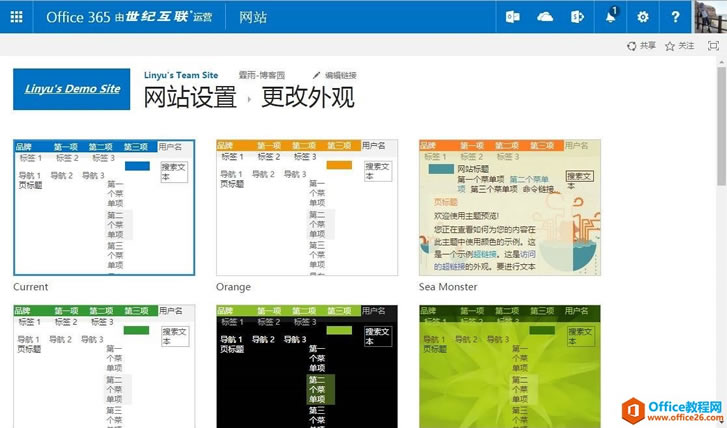
Task: Open the settings gear icon
Action: (643, 17)
